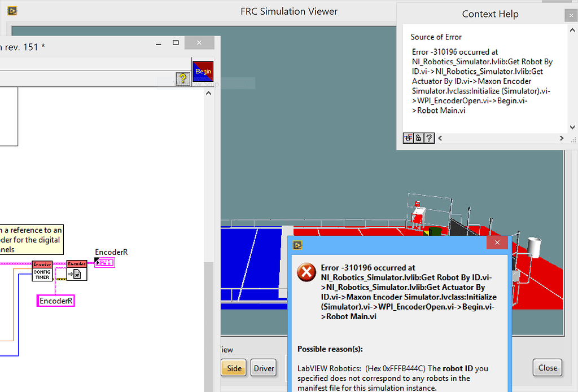Click the block diagram scrollbar up arrow
Viewport: 578px width, 392px height.
coord(208,92)
